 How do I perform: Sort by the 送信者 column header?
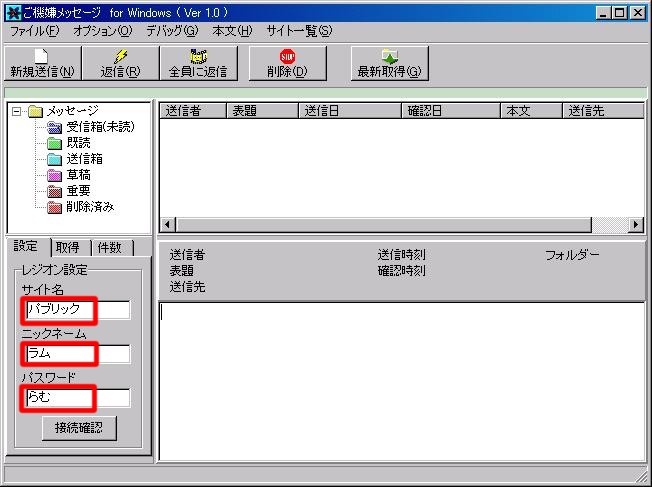click(x=193, y=111)
